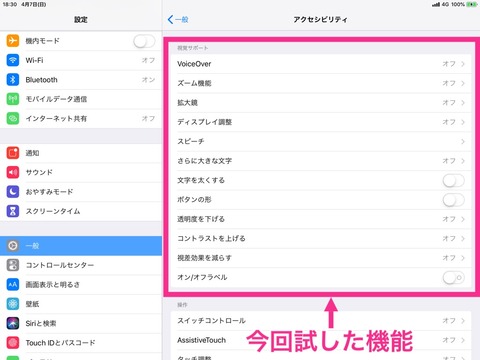Tap the Airplane Mode icon

pyautogui.click(x=13, y=41)
